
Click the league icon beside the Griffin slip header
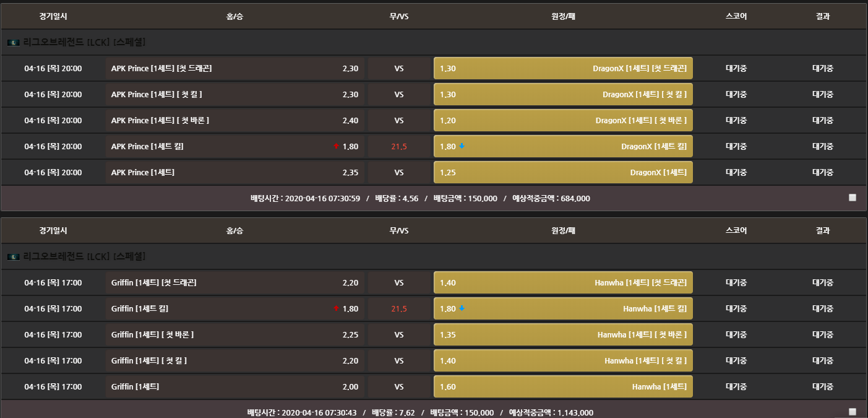coord(14,256)
